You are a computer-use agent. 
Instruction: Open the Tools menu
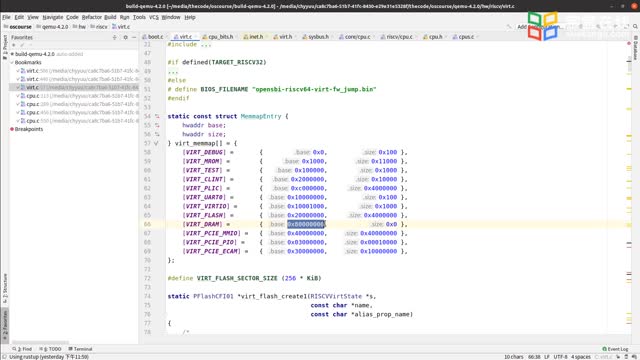pos(139,17)
